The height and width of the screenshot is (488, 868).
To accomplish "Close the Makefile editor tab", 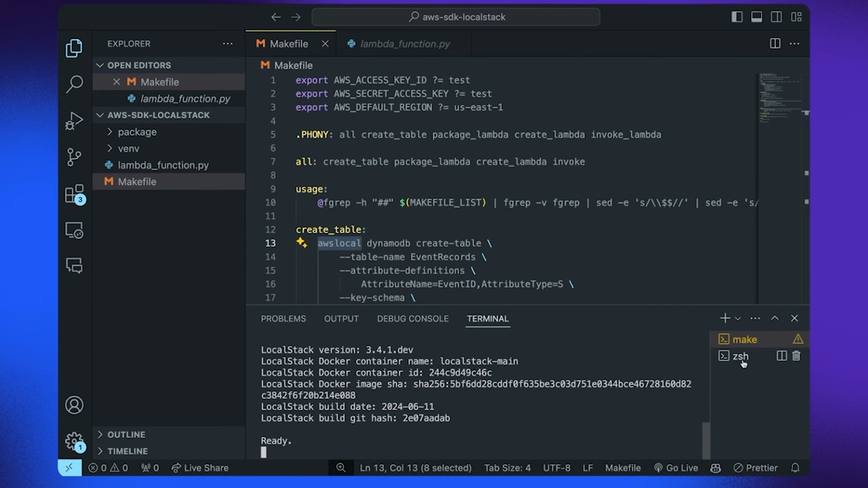I will [325, 43].
